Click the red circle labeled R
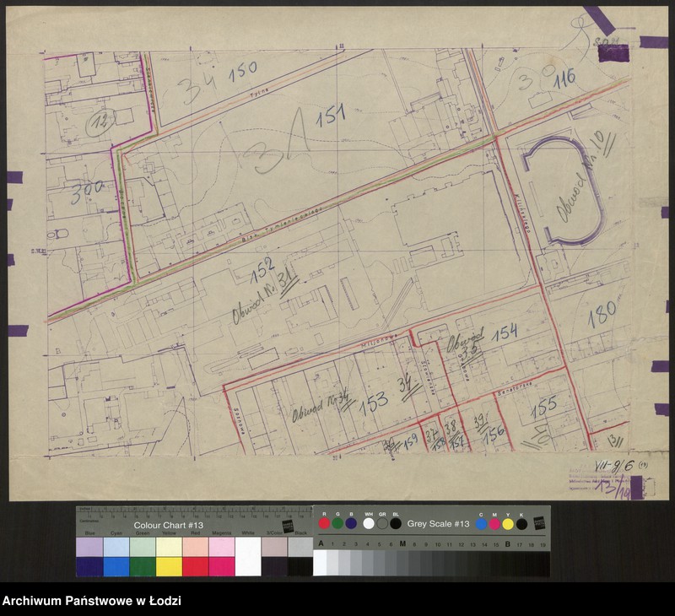 coord(324,524)
